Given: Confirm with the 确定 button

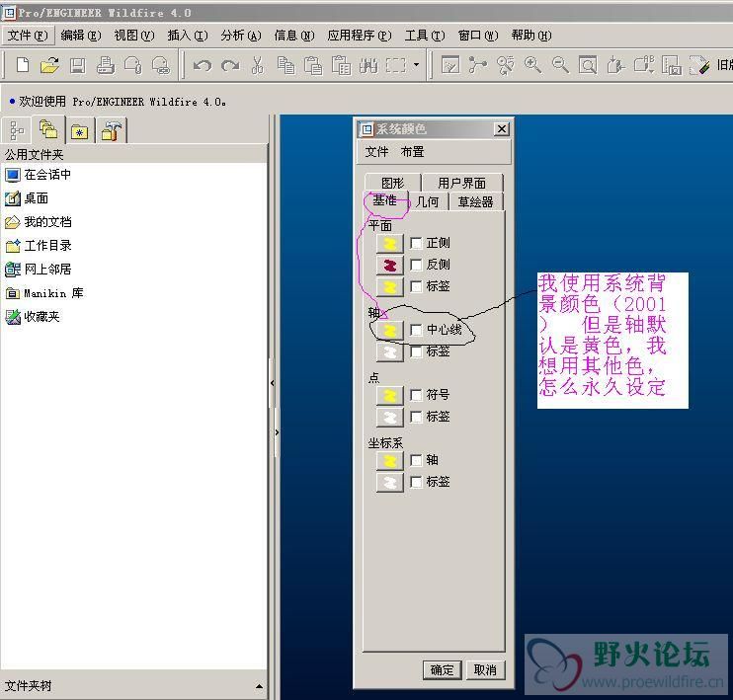Looking at the screenshot, I should (x=442, y=670).
